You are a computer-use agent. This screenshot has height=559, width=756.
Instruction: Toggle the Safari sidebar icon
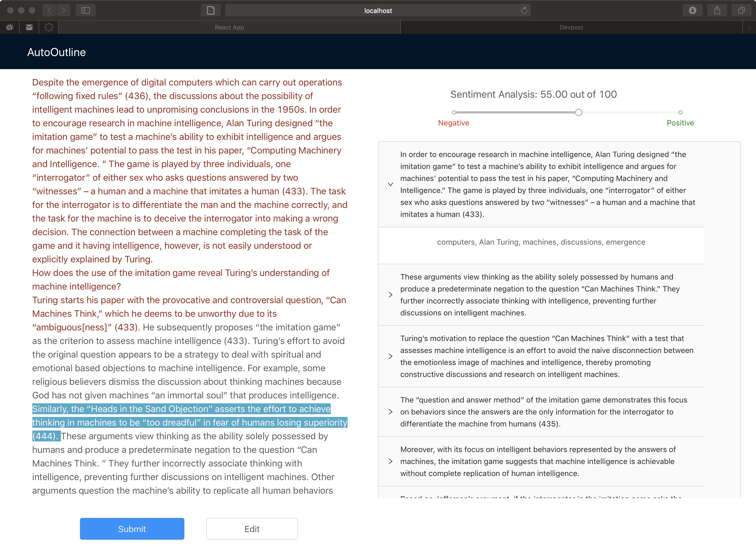86,11
